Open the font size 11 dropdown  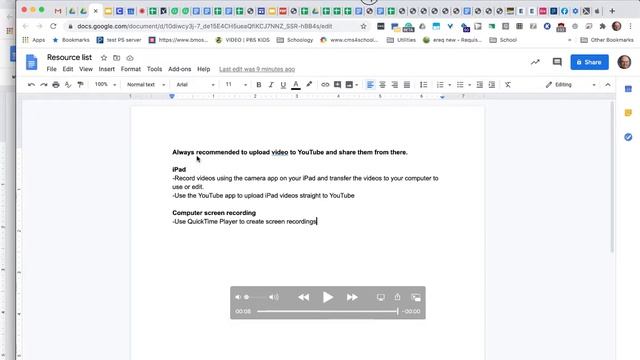[x=236, y=84]
